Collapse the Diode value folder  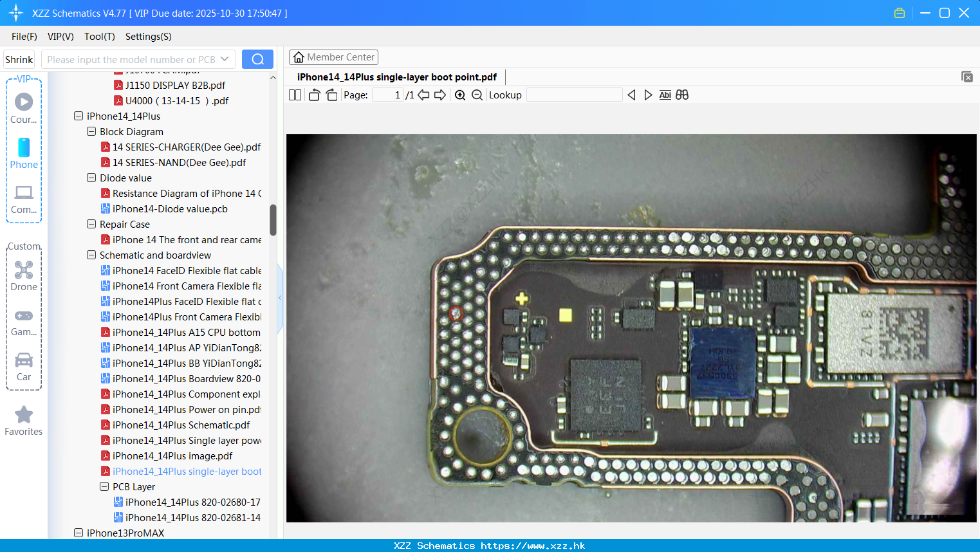91,178
